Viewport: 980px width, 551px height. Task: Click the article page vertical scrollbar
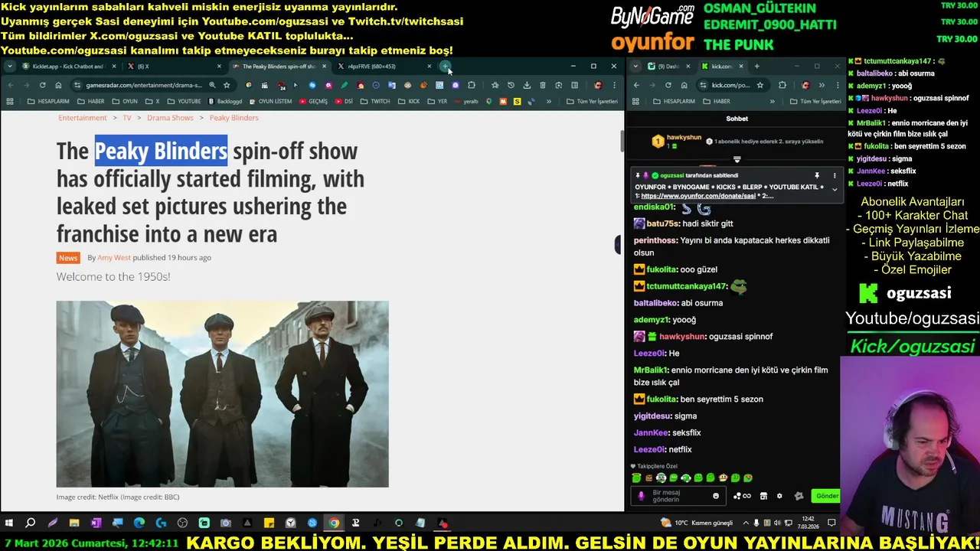[x=622, y=142]
